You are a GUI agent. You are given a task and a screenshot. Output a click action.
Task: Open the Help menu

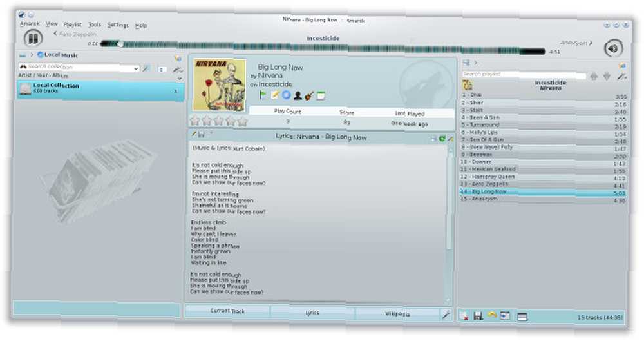[x=141, y=26]
